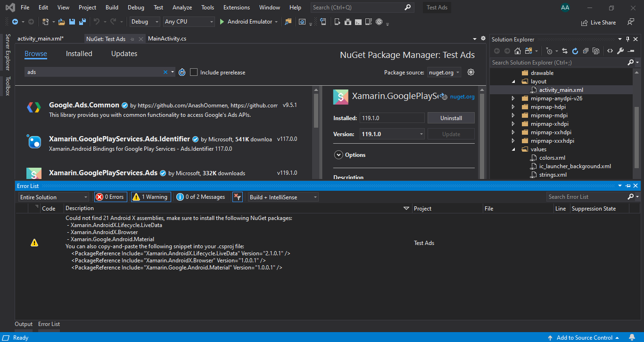Toggle the 0 of 2 Messages filter
Viewport: 644px width, 342px height.
click(x=201, y=197)
